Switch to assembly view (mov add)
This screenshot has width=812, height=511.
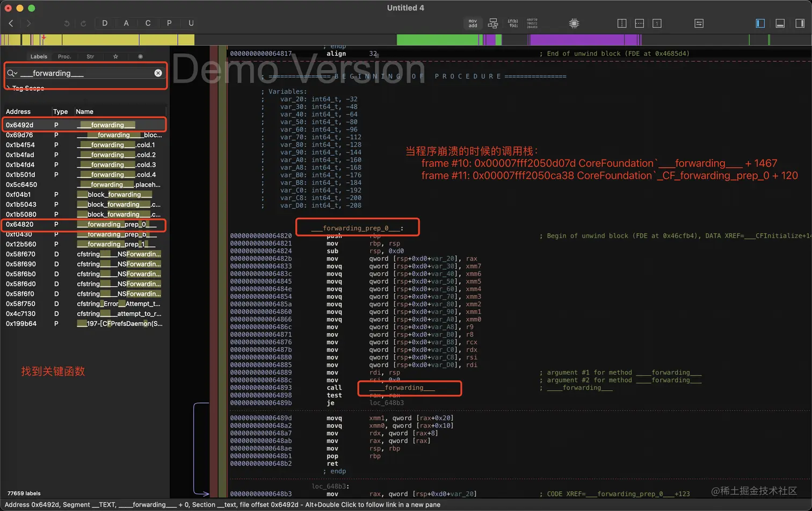point(473,24)
